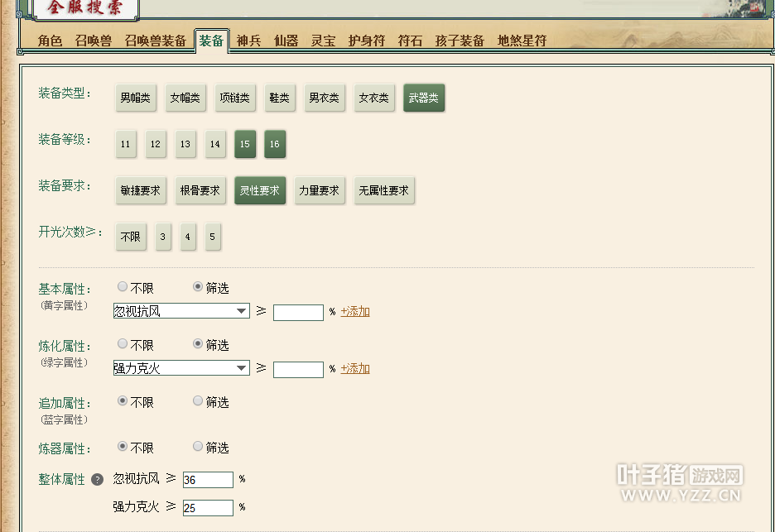Go to the 地煞星符 tab
Screen dimensions: 775x532
click(522, 41)
